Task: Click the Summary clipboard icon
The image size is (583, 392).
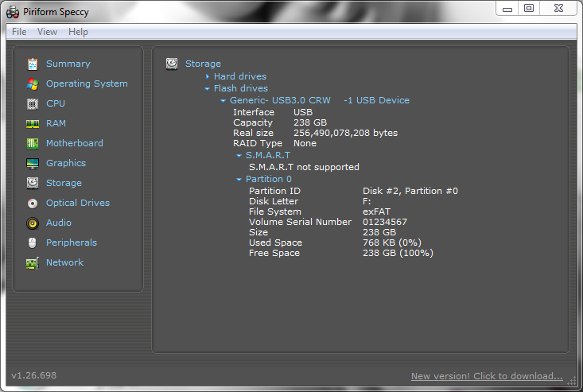Action: (33, 64)
